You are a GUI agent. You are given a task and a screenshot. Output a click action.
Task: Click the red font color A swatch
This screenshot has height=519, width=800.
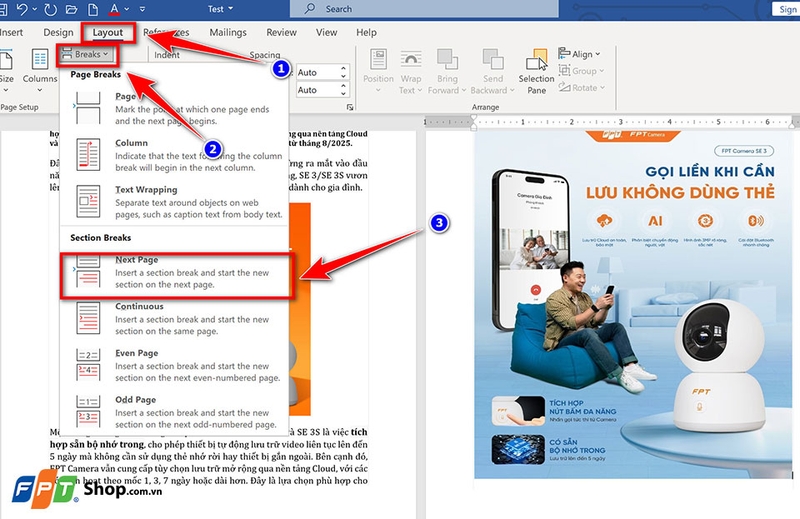(x=115, y=9)
